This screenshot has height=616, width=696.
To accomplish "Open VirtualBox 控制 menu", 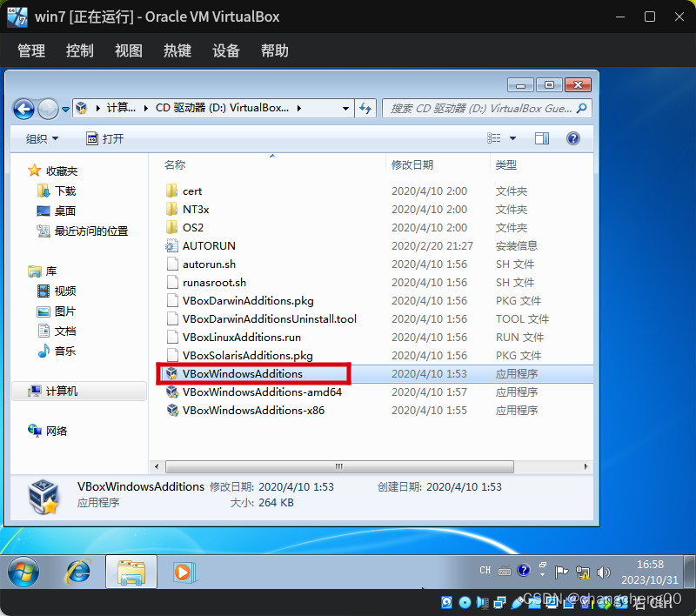I will click(x=80, y=50).
